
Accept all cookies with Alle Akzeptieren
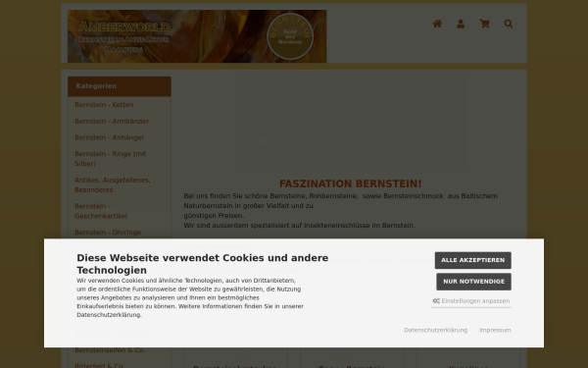pos(473,260)
